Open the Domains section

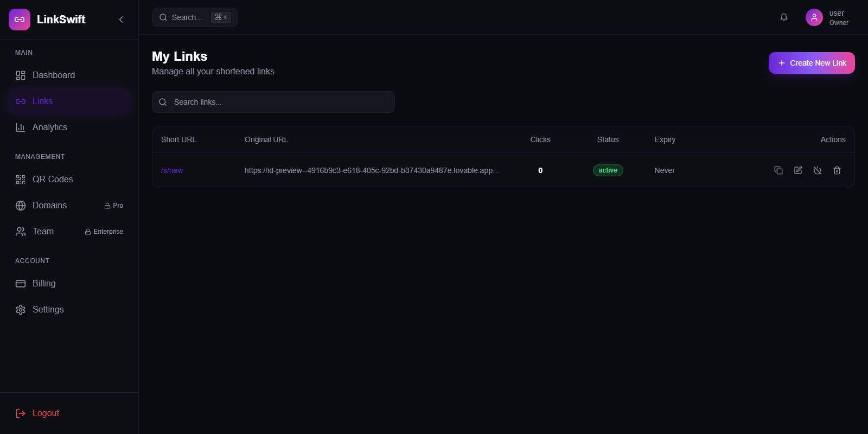click(49, 206)
